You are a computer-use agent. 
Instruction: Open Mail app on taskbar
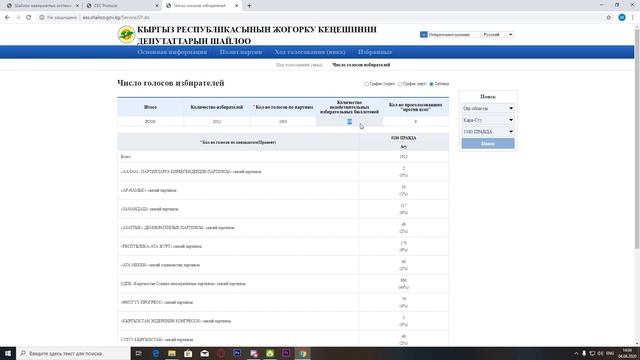point(204,353)
